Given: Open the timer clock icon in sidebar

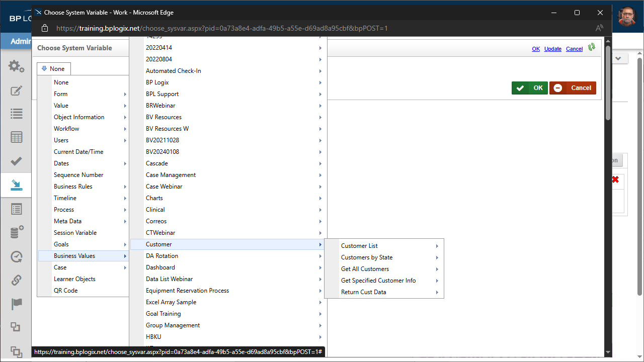Looking at the screenshot, I should [16, 256].
